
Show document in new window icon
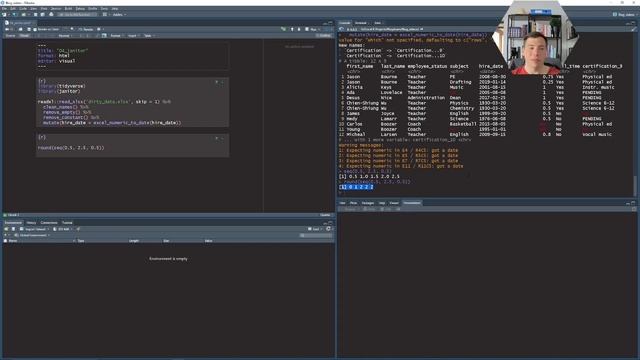click(x=20, y=29)
